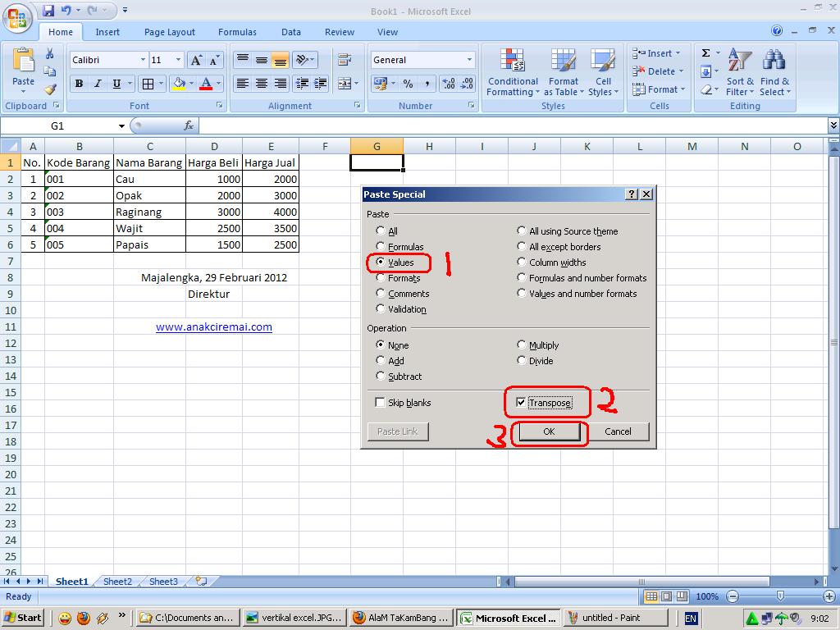Image resolution: width=840 pixels, height=630 pixels.
Task: Click the Office Button
Action: point(16,17)
